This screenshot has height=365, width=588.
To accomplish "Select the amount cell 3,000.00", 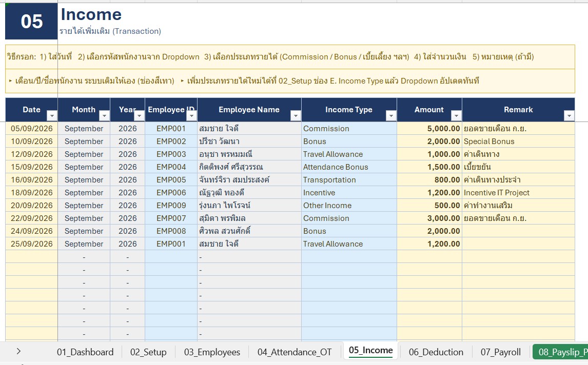I will 429,218.
